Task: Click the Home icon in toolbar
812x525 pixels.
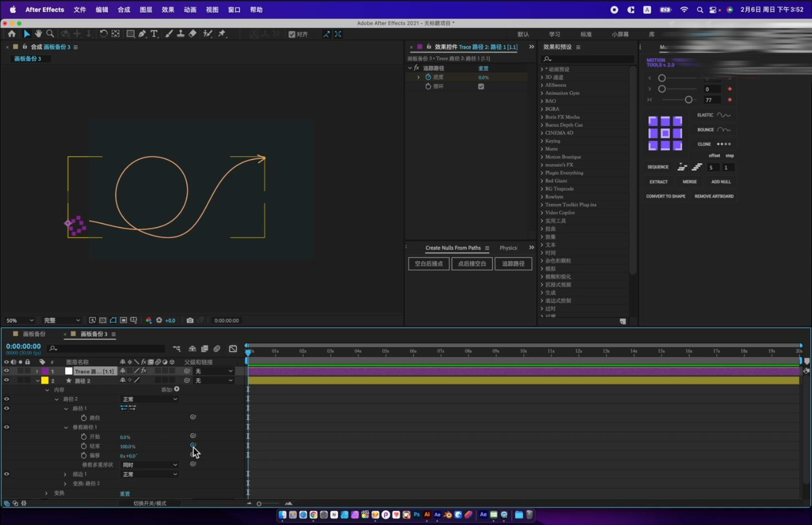Action: 12,34
